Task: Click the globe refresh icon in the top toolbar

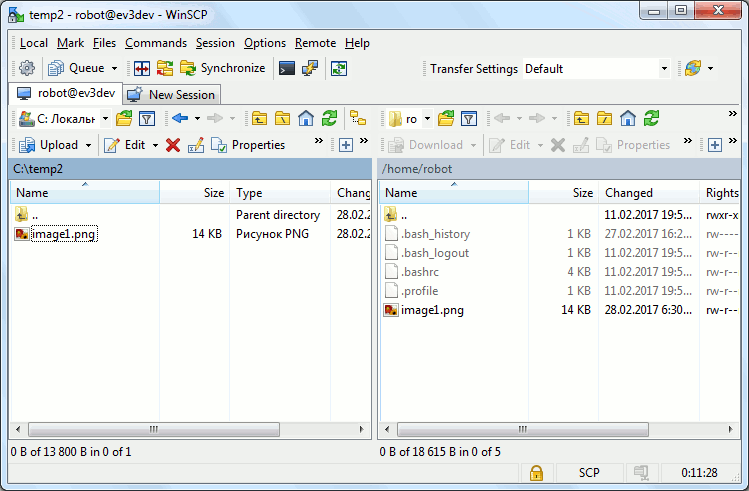Action: [x=693, y=68]
